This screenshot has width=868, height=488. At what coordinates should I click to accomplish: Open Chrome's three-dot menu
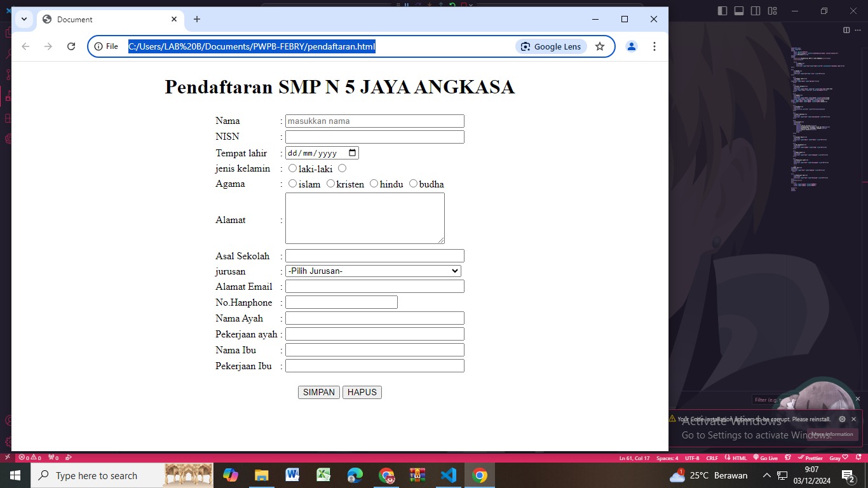click(654, 46)
